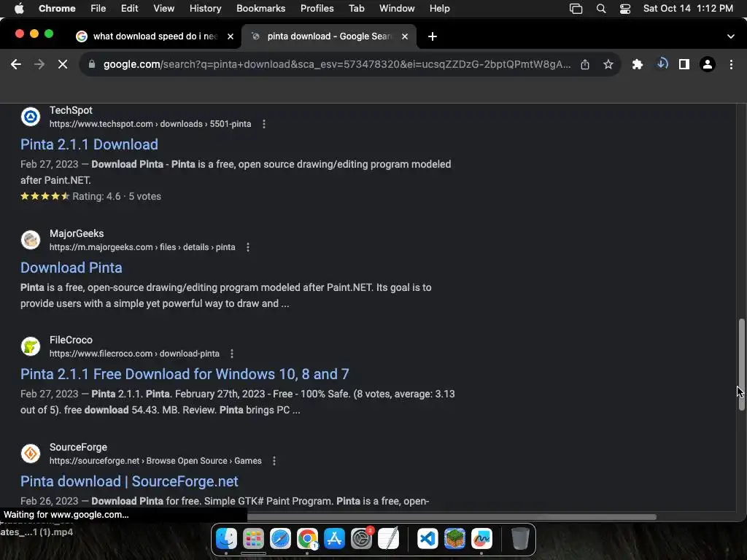
Task: Click the TechSpot site favicon
Action: 31,117
